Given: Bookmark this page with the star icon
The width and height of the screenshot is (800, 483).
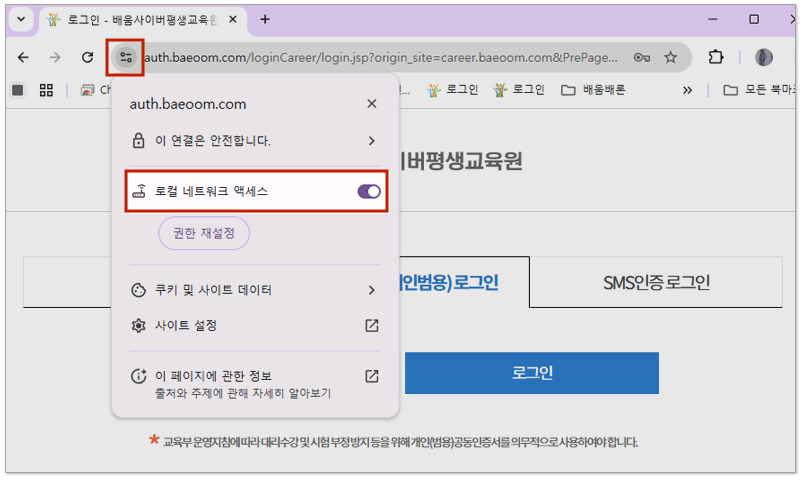Looking at the screenshot, I should (x=671, y=57).
